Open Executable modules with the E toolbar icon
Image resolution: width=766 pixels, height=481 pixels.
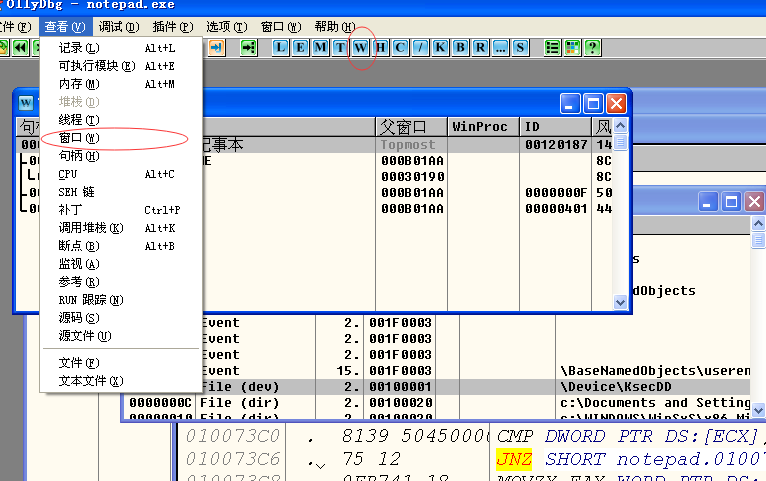[300, 47]
